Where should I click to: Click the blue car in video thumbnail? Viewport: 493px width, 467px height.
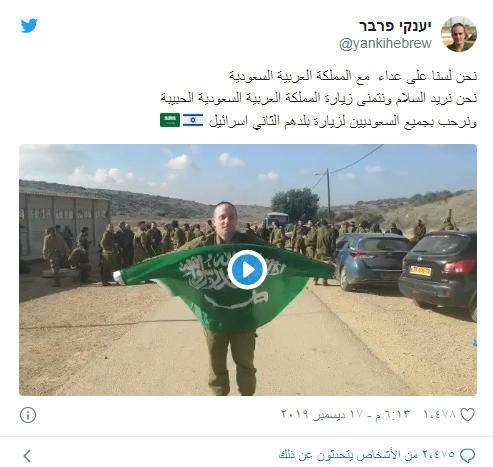372,260
